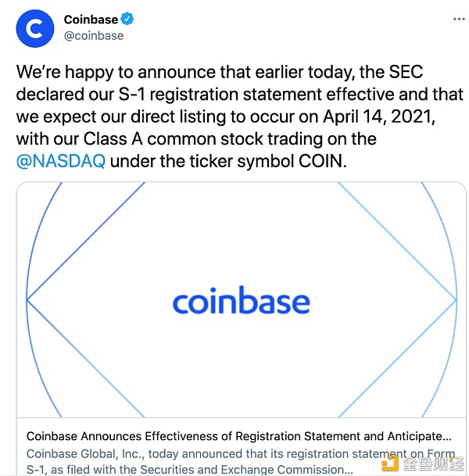Click the @coinbase handle
The image size is (469, 476).
click(94, 36)
